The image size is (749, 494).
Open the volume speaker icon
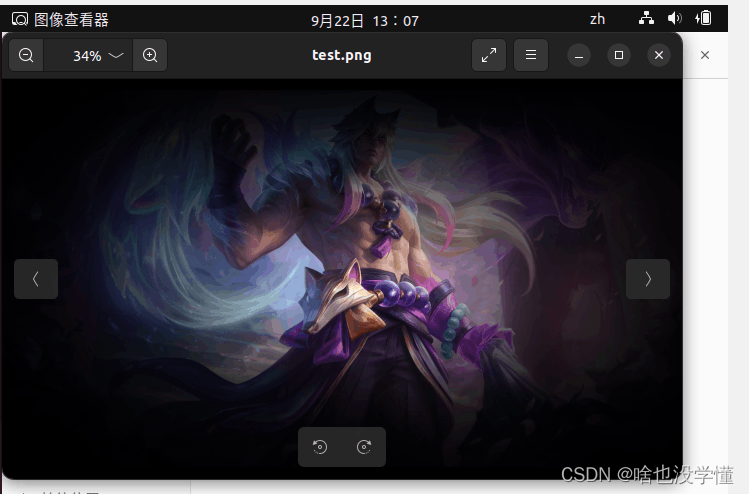pos(674,19)
